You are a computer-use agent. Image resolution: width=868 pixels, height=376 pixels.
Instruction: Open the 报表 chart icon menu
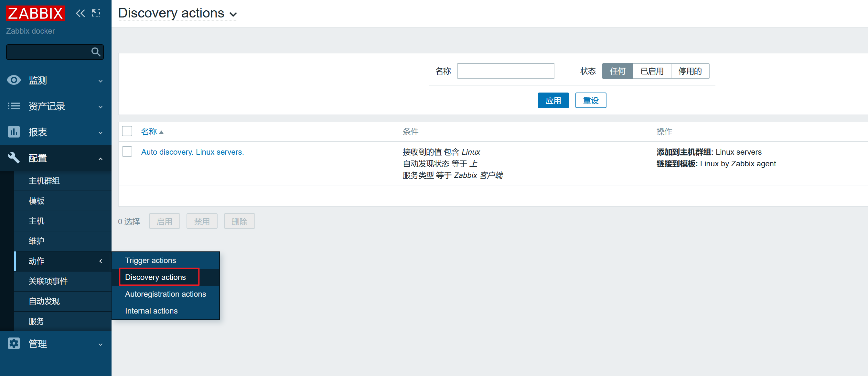[x=14, y=132]
